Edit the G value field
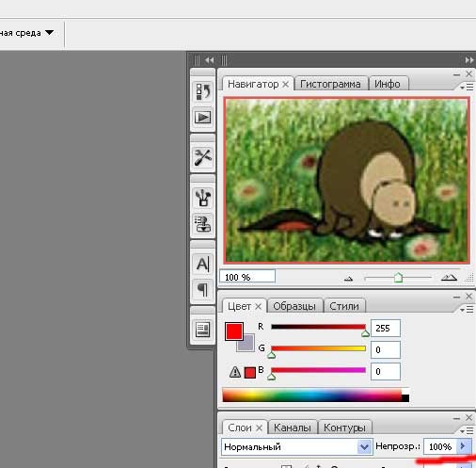The width and height of the screenshot is (476, 468). tap(386, 349)
